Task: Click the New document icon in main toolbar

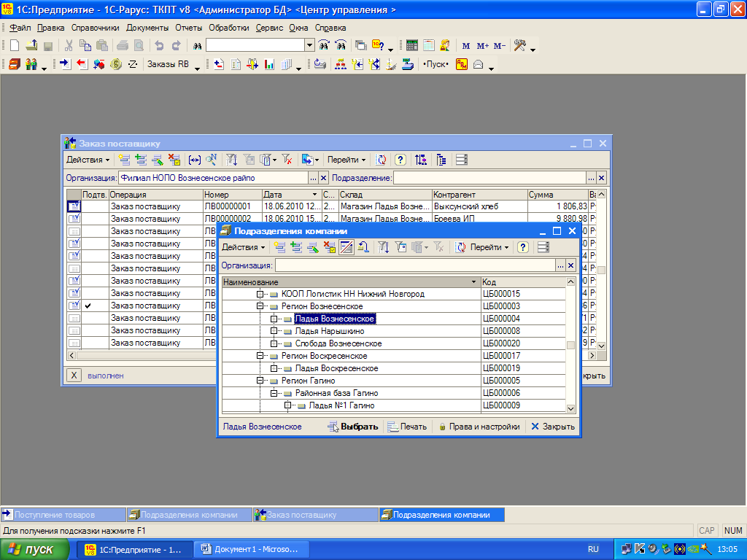Action: pos(15,46)
